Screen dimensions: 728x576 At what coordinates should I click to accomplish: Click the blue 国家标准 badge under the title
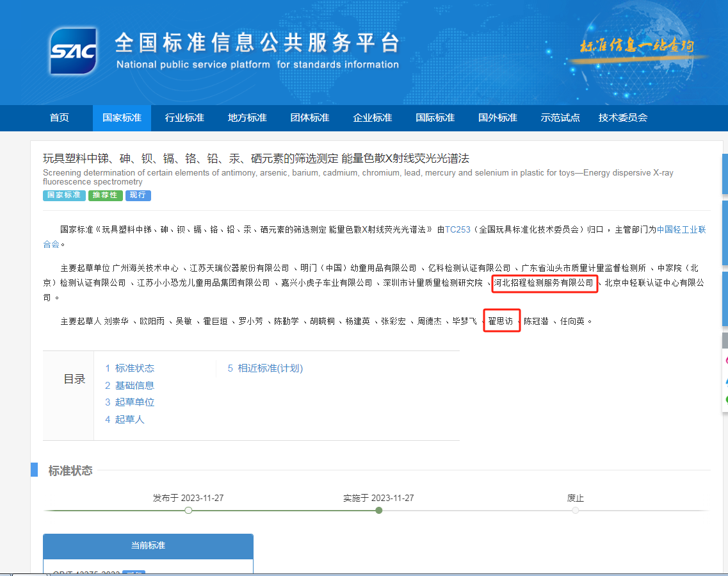pyautogui.click(x=64, y=195)
